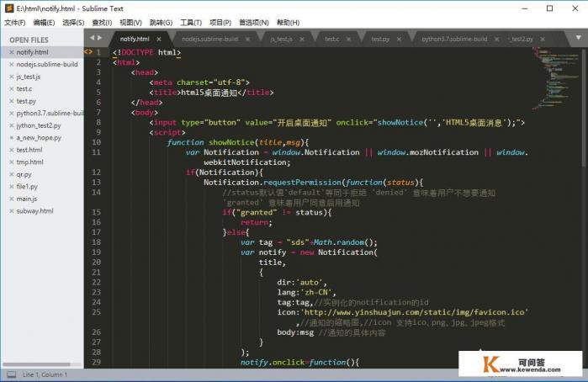This screenshot has width=588, height=382.
Task: Click the editor vertical scrollbar
Action: pyautogui.click(x=584, y=109)
